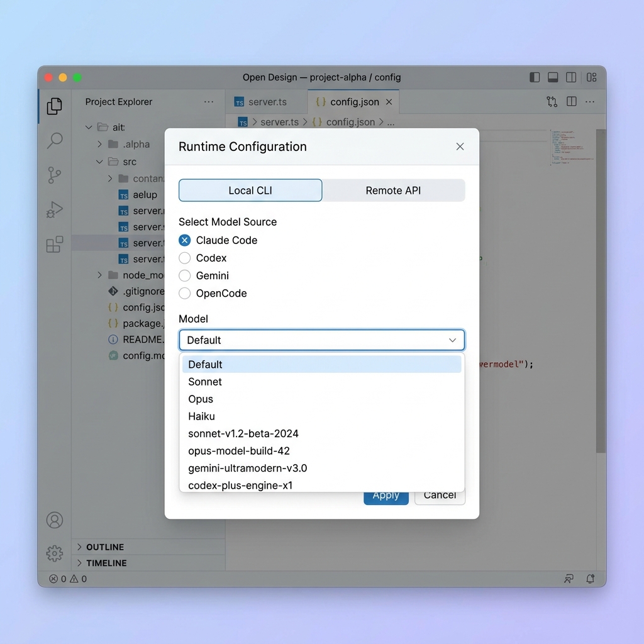Open the Explorer files icon in activity bar
The image size is (644, 644).
(x=54, y=106)
